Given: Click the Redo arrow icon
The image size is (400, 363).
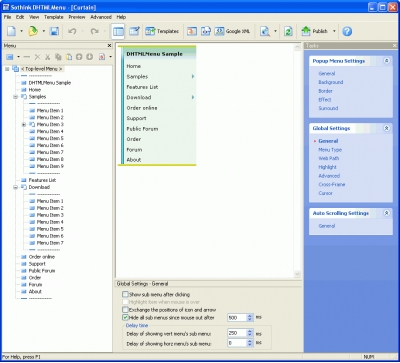Looking at the screenshot, I should (x=95, y=31).
